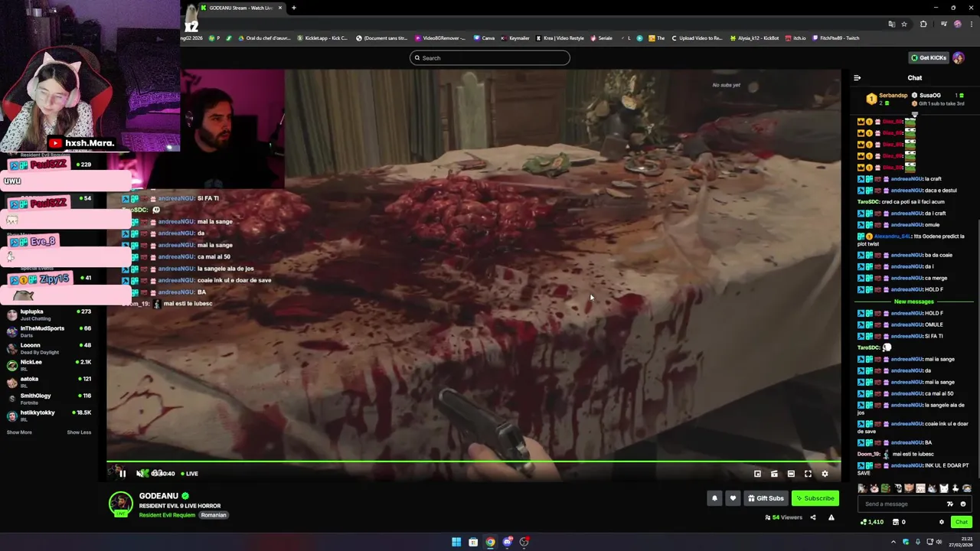Seek on the green stream progress bar

coord(474,461)
